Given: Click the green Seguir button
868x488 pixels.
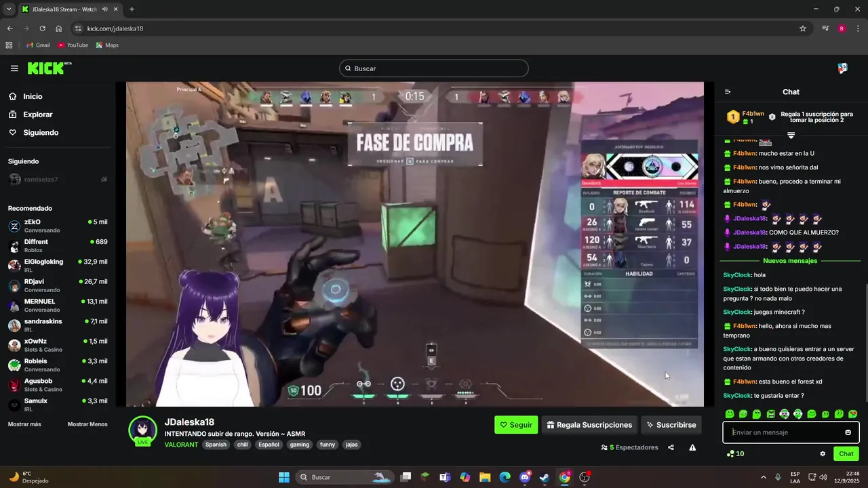Looking at the screenshot, I should pos(516,425).
